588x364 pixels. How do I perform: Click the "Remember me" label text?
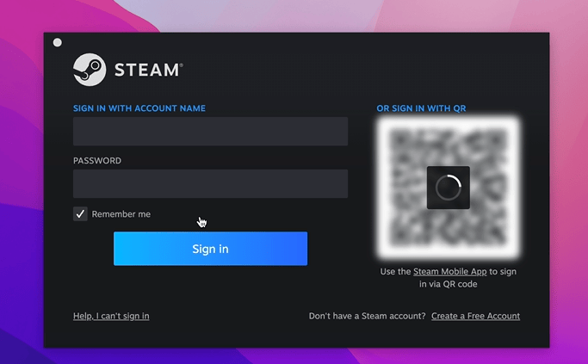point(121,214)
